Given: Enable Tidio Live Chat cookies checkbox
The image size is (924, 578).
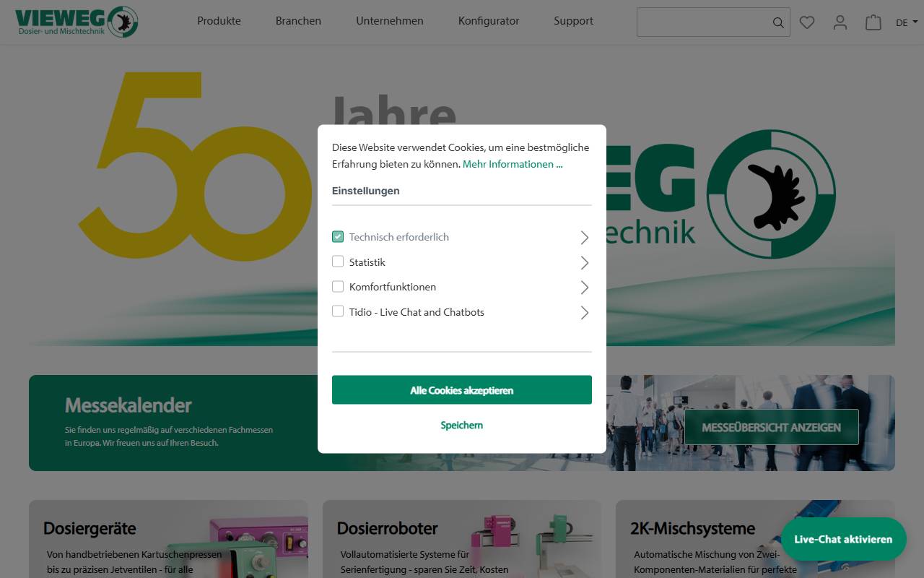Looking at the screenshot, I should coord(338,311).
